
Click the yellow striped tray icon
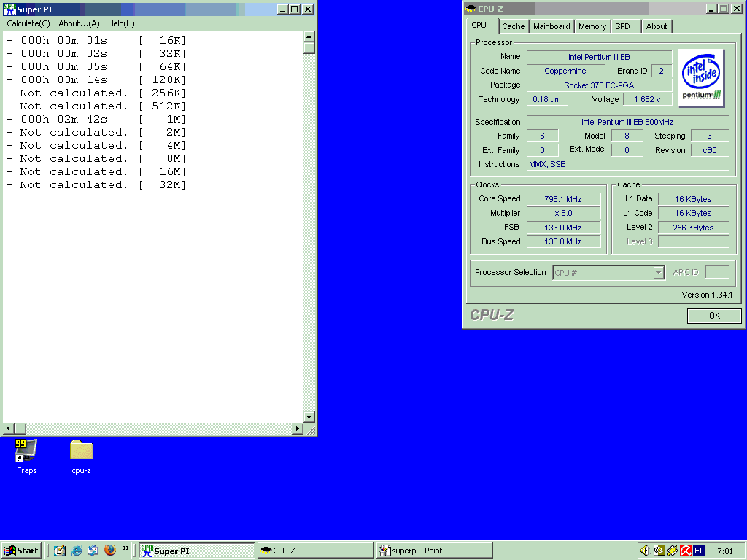(672, 551)
